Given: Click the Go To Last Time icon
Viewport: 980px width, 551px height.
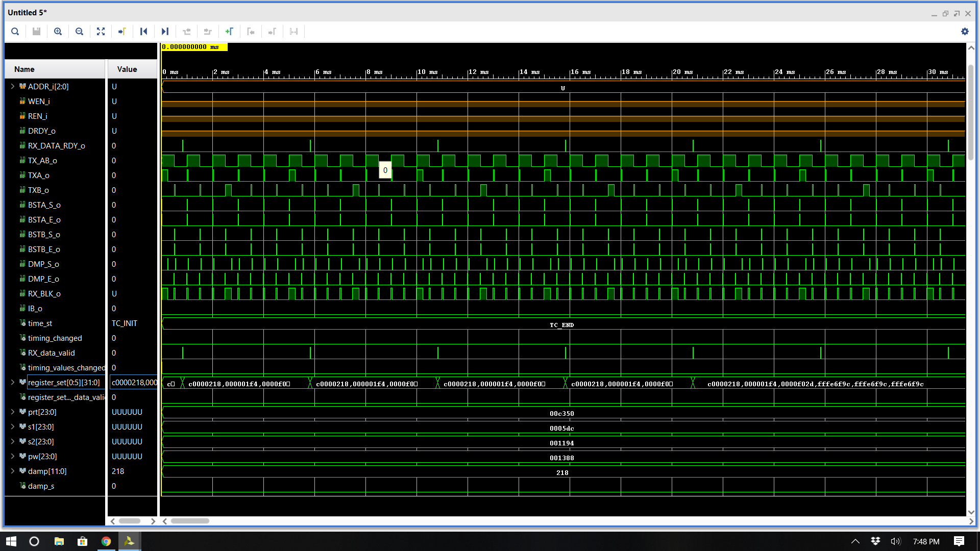Looking at the screenshot, I should point(165,32).
